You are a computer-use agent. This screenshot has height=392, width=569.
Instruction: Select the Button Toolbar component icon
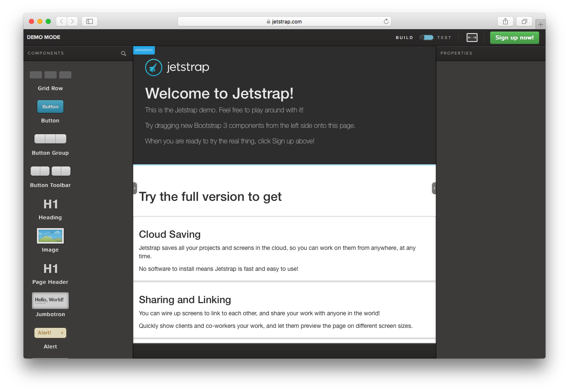(50, 171)
